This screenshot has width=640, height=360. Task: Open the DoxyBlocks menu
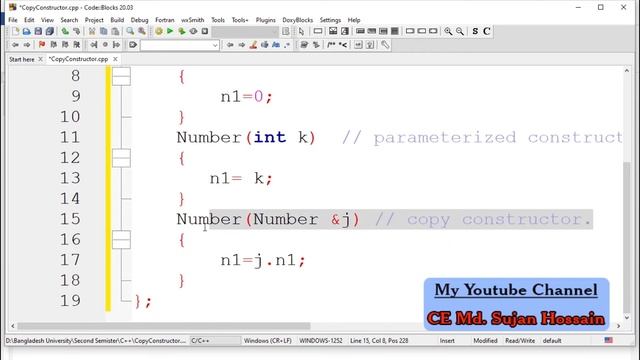tap(298, 20)
